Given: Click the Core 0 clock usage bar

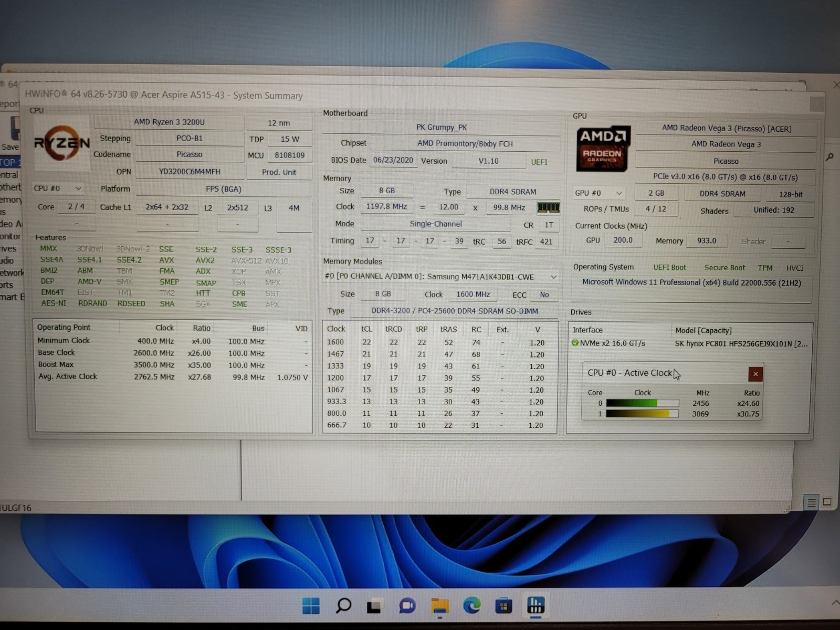Looking at the screenshot, I should pyautogui.click(x=642, y=403).
